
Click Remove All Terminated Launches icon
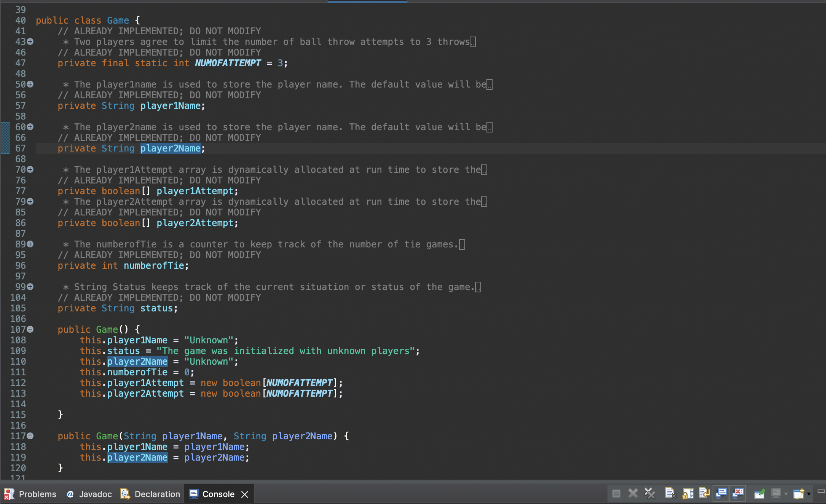(x=649, y=494)
